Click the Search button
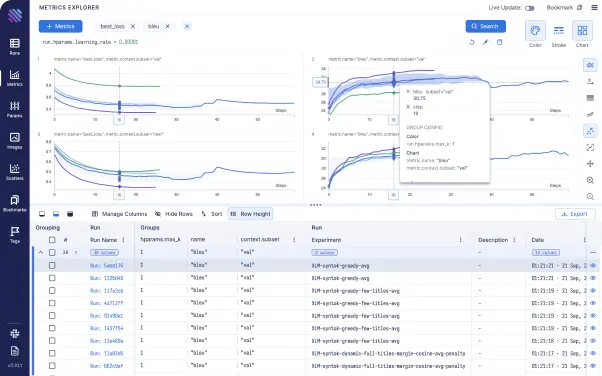602x376 pixels. (485, 26)
